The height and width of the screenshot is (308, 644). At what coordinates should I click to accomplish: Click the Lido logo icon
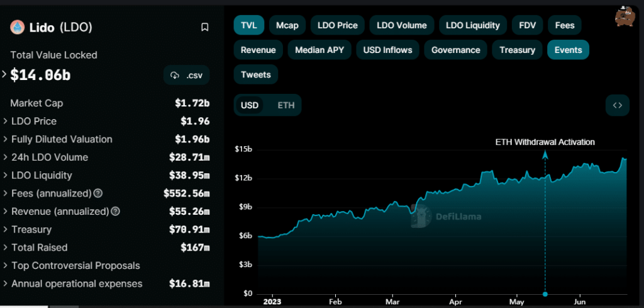16,27
